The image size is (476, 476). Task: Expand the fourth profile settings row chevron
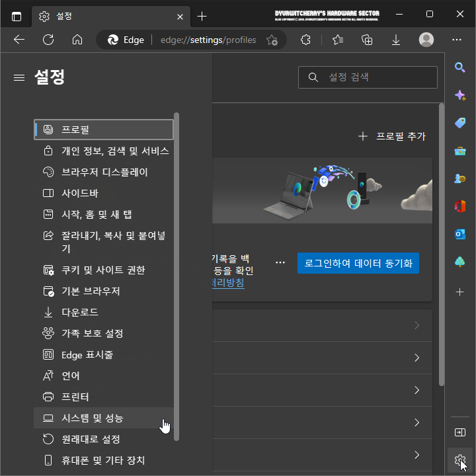coord(416,422)
